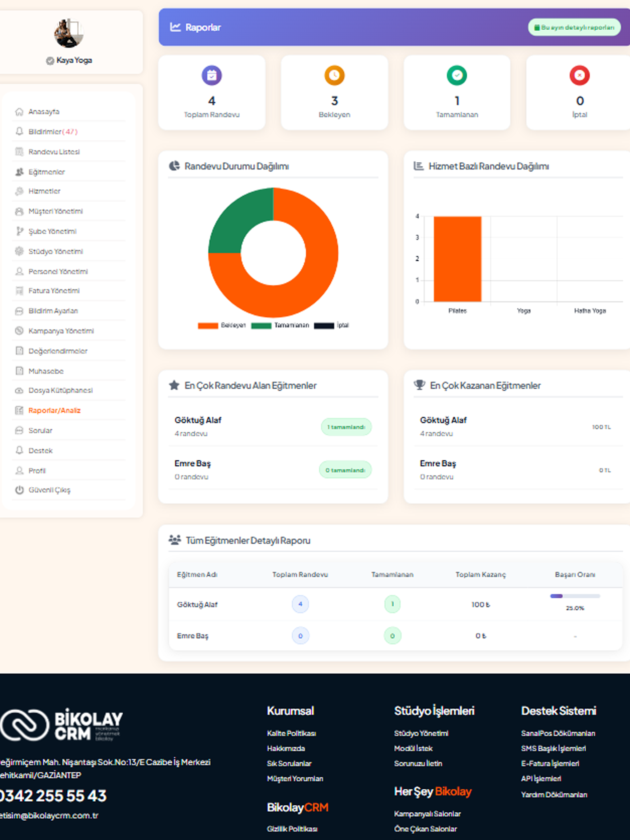Open API İşlemleri footer link
This screenshot has width=630, height=840.
pos(541,779)
